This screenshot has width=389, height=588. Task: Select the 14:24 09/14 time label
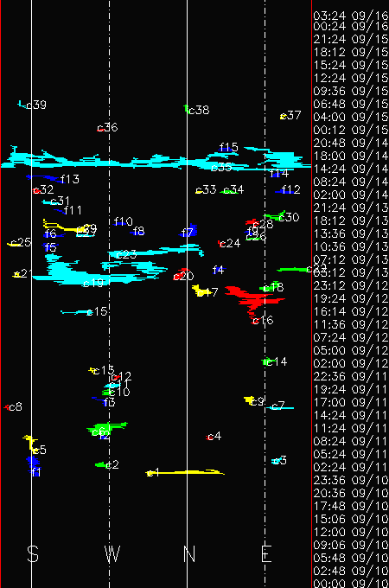350,169
